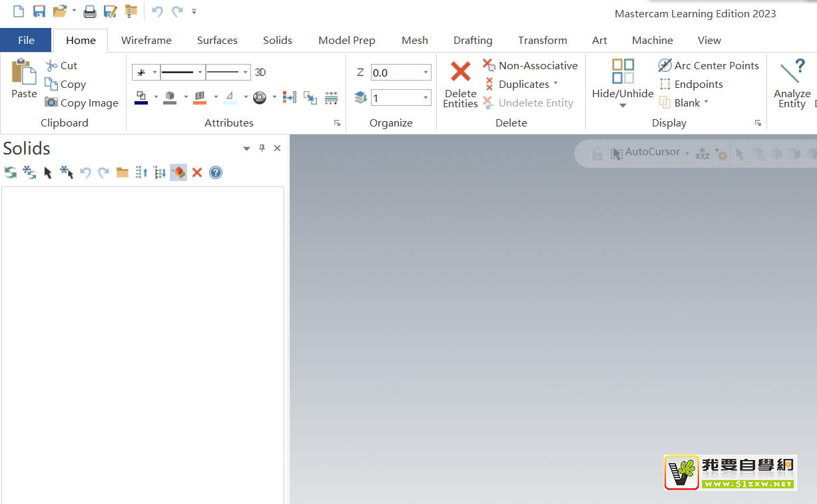The width and height of the screenshot is (817, 504).
Task: Open the File menu
Action: (26, 40)
